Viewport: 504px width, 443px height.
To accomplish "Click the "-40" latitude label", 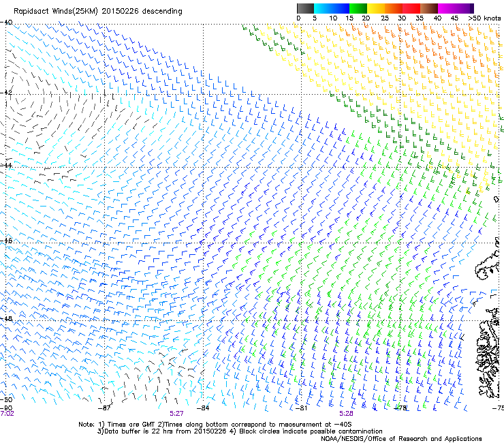I will 6,22.
